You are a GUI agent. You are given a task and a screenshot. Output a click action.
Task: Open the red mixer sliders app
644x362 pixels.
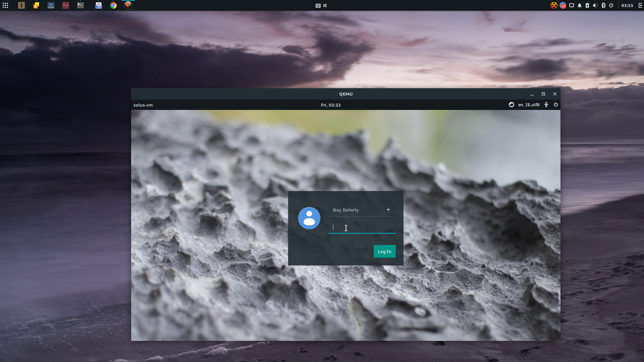click(x=66, y=5)
